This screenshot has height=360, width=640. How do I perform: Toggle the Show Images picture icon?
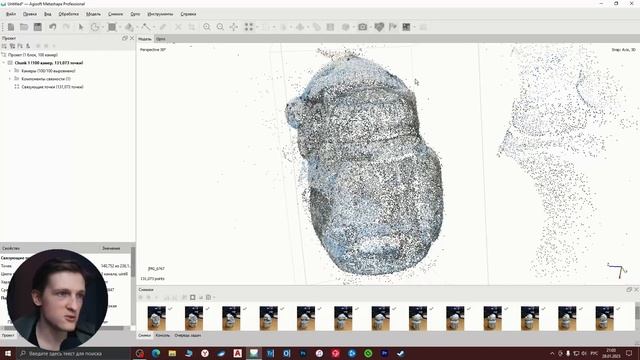(406, 27)
